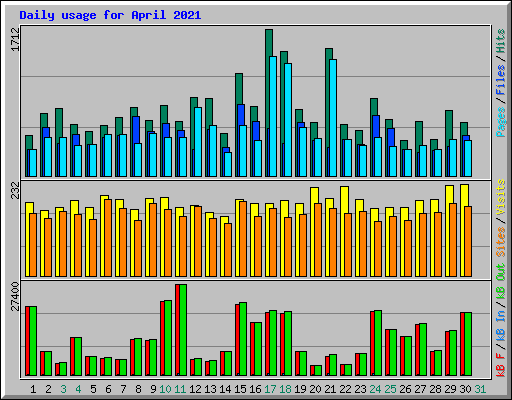Click the 27400 kB axis value
Screen dimensions: 512x400
pos(15,296)
